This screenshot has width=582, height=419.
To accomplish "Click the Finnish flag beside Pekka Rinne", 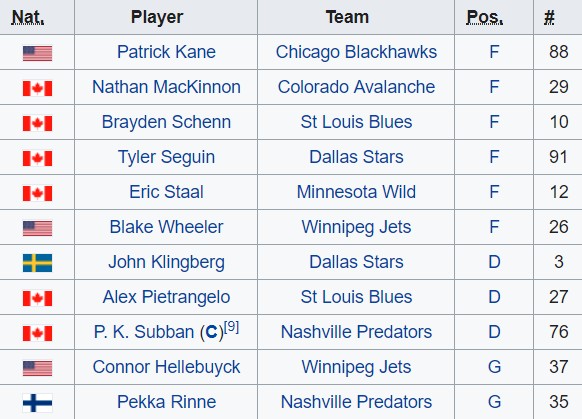I will pyautogui.click(x=37, y=403).
